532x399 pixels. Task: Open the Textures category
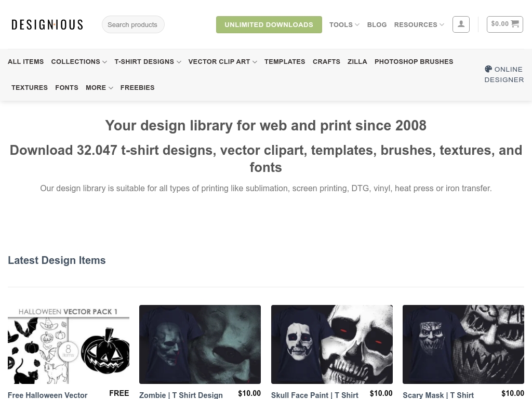(30, 87)
